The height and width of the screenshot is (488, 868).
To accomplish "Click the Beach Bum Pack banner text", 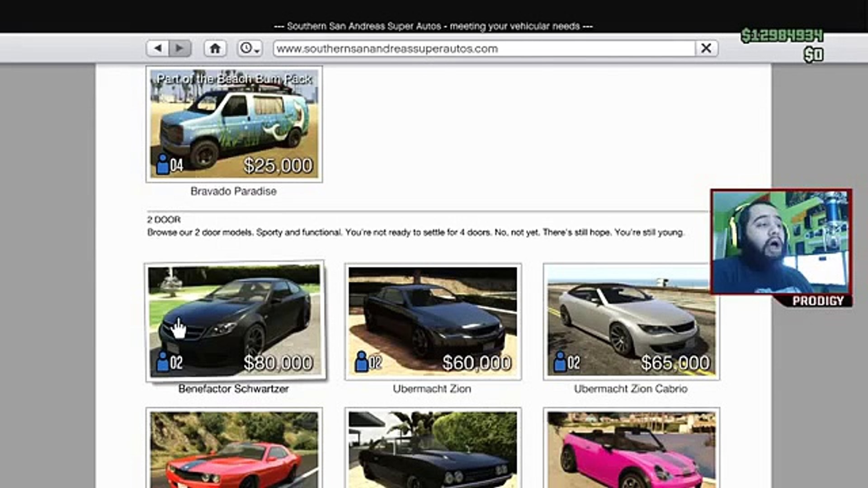I will point(234,79).
